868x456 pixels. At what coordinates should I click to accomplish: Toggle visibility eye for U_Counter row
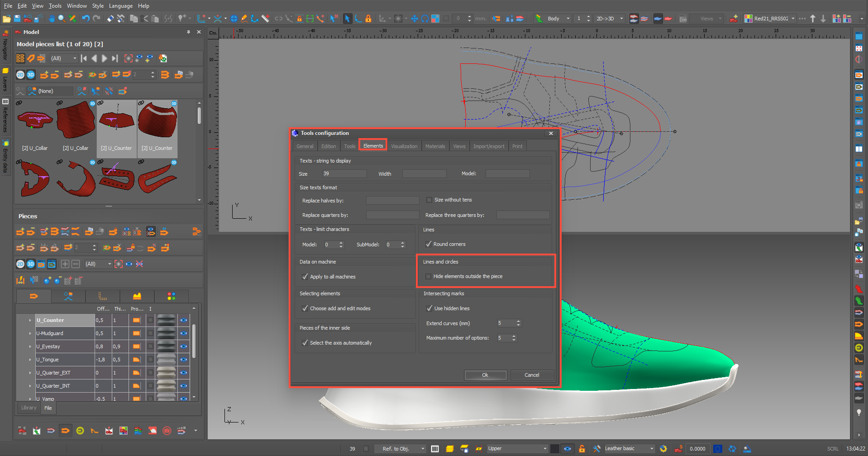[184, 320]
